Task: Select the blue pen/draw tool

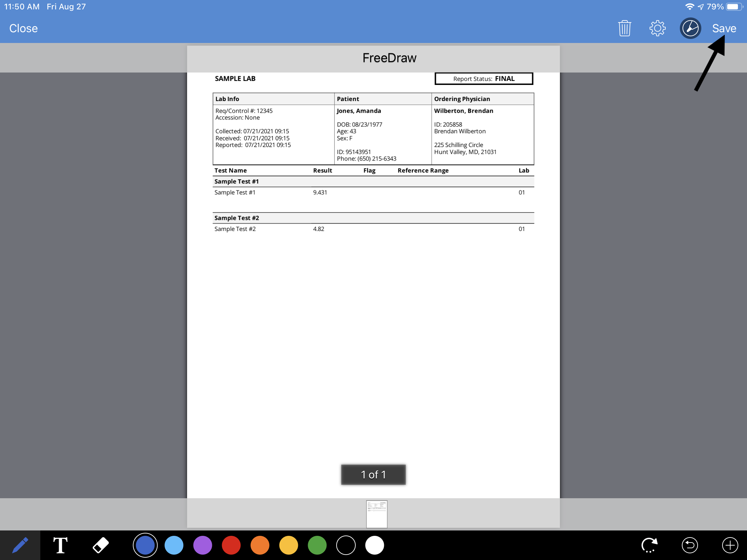Action: (x=20, y=544)
